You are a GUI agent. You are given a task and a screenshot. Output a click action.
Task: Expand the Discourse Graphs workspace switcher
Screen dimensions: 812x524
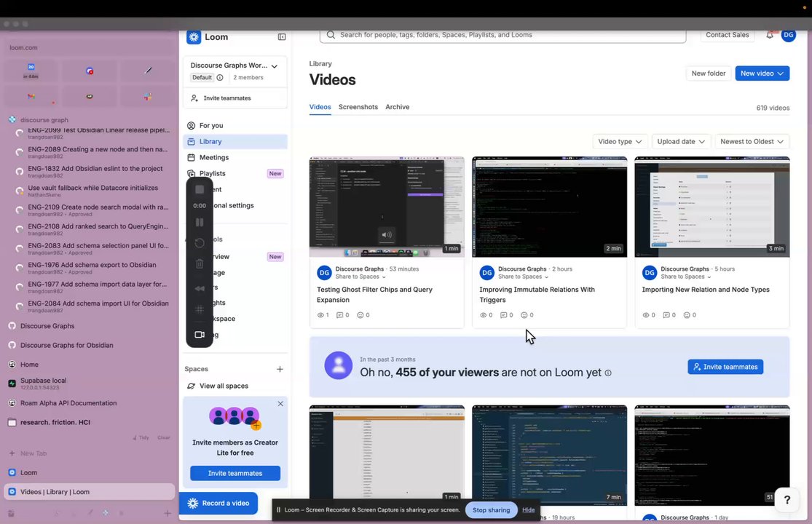click(274, 66)
